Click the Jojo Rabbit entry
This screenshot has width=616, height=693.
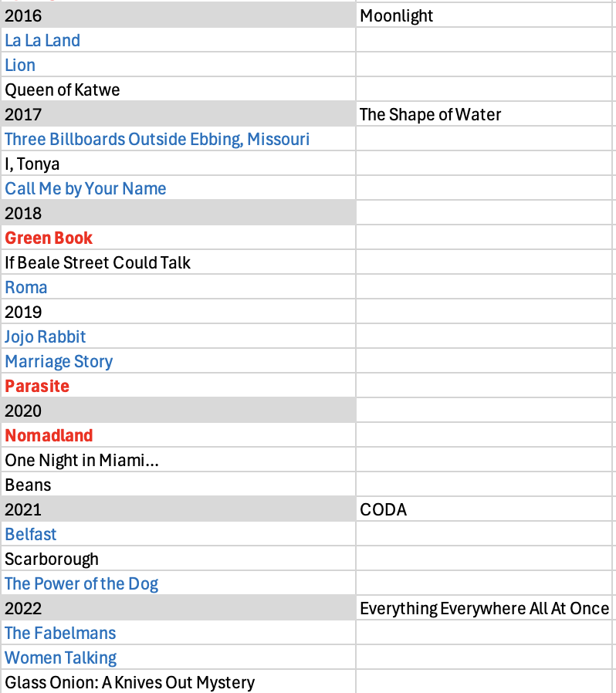pyautogui.click(x=46, y=336)
